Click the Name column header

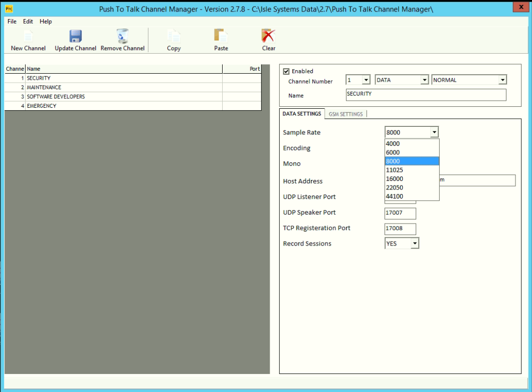(124, 69)
